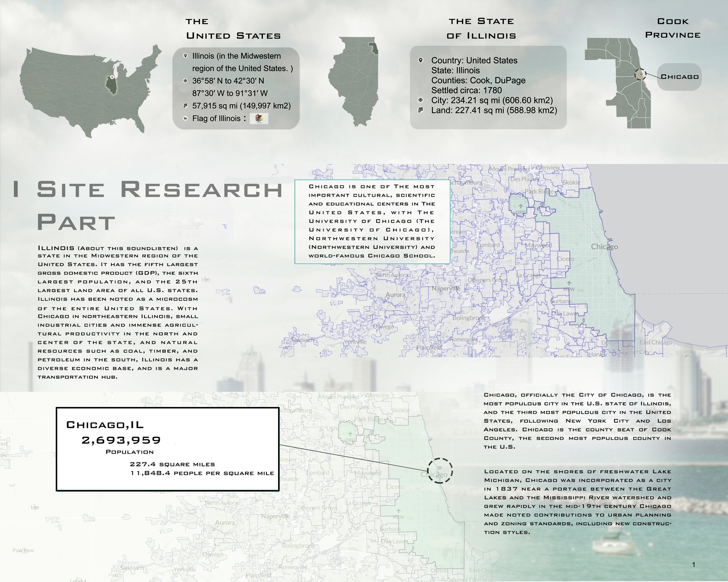Select the gray United States map silhouette
728x582 pixels.
pyautogui.click(x=90, y=91)
